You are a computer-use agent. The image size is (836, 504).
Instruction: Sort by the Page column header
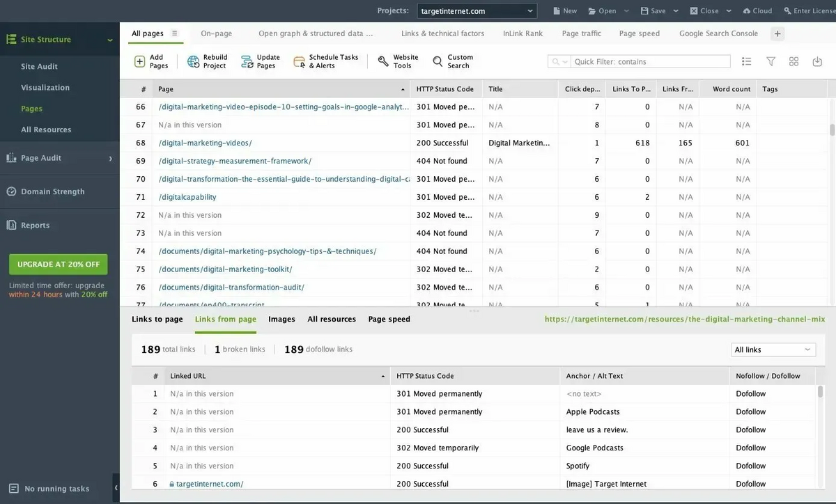[281, 89]
